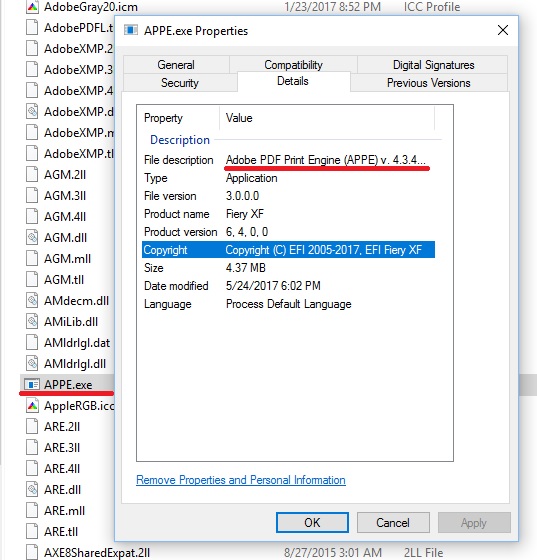Click the ARE.2ll file icon

pyautogui.click(x=32, y=426)
